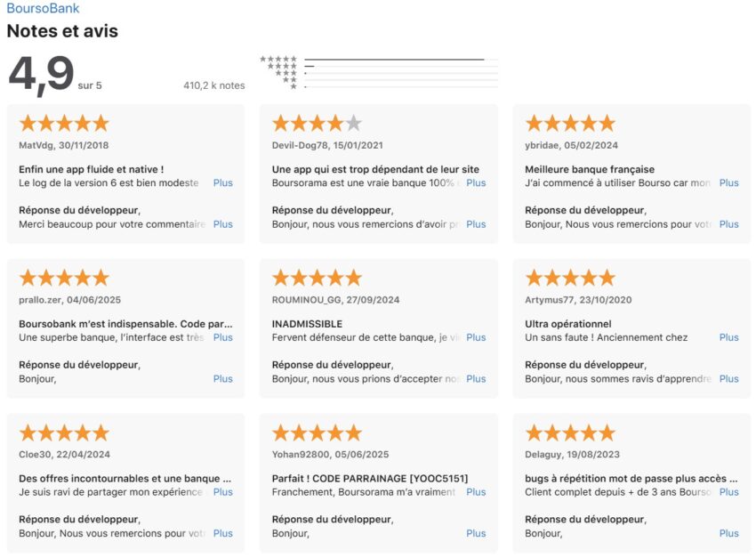Click the star rating on Cloe30's review
Image resolution: width=756 pixels, height=558 pixels.
64,433
